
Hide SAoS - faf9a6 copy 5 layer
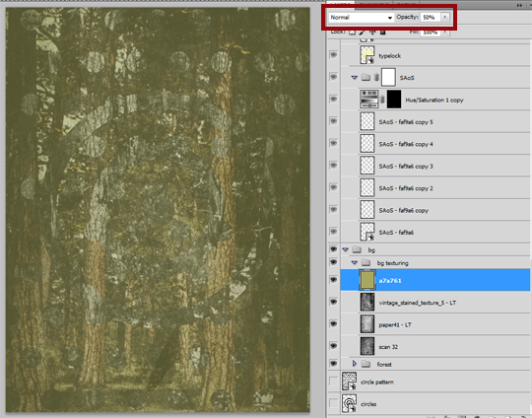[334, 121]
